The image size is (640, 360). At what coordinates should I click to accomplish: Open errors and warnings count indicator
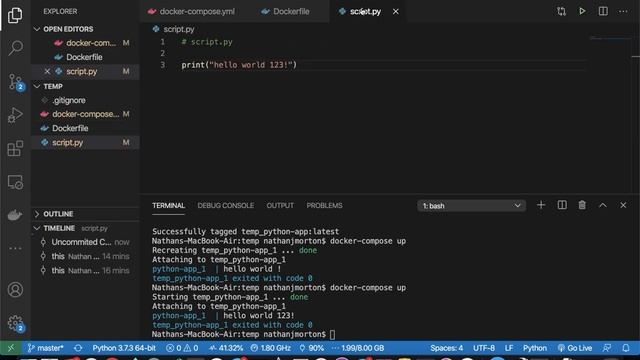click(182, 348)
